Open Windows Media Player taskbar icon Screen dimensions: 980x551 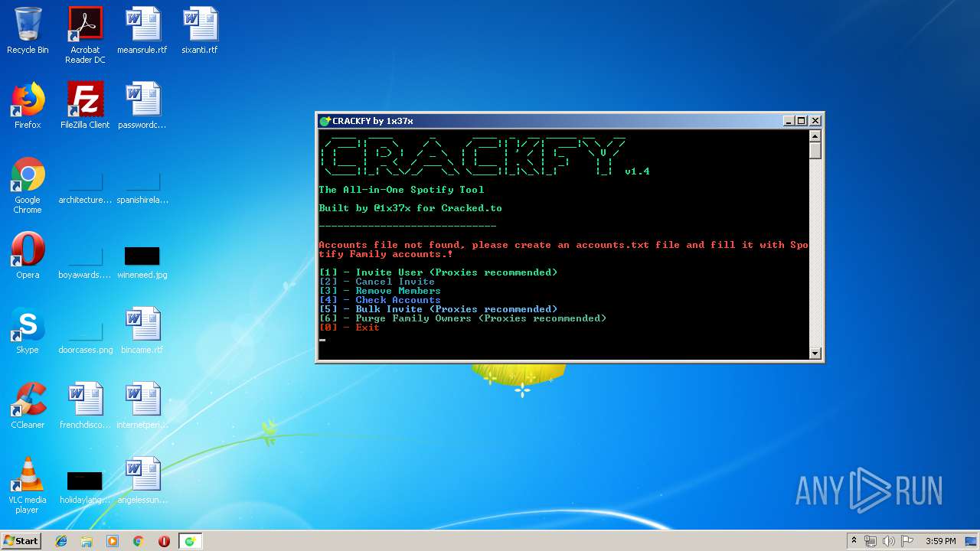113,541
